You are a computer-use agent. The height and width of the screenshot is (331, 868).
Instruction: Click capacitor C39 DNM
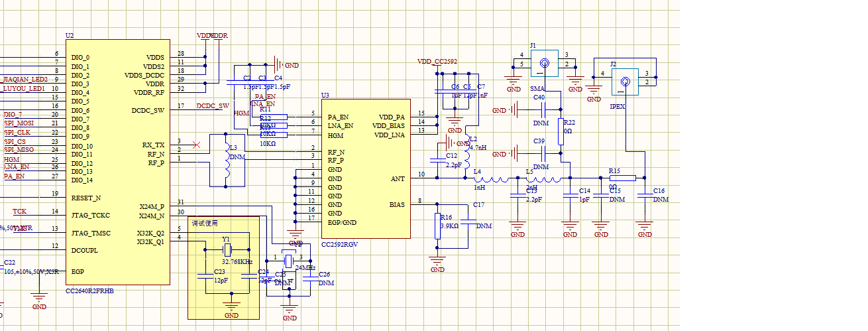pos(544,154)
